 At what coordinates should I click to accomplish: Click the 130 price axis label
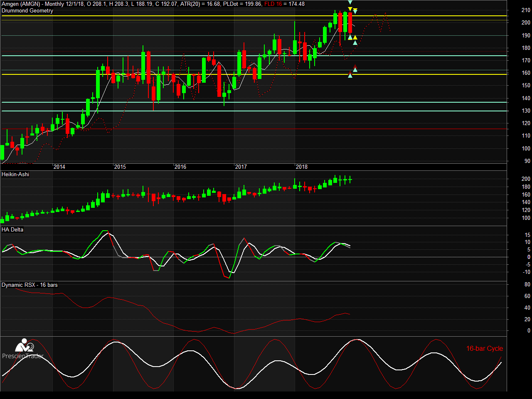tap(526, 111)
